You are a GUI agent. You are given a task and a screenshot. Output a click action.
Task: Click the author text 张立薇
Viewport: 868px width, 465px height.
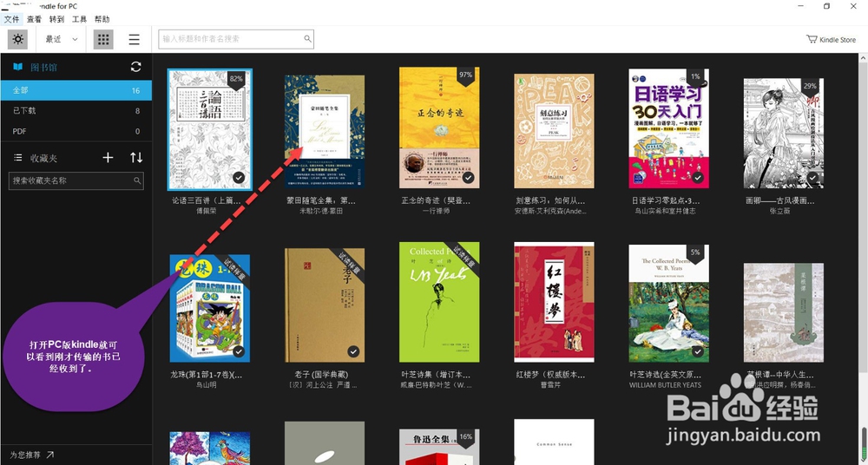click(x=779, y=211)
